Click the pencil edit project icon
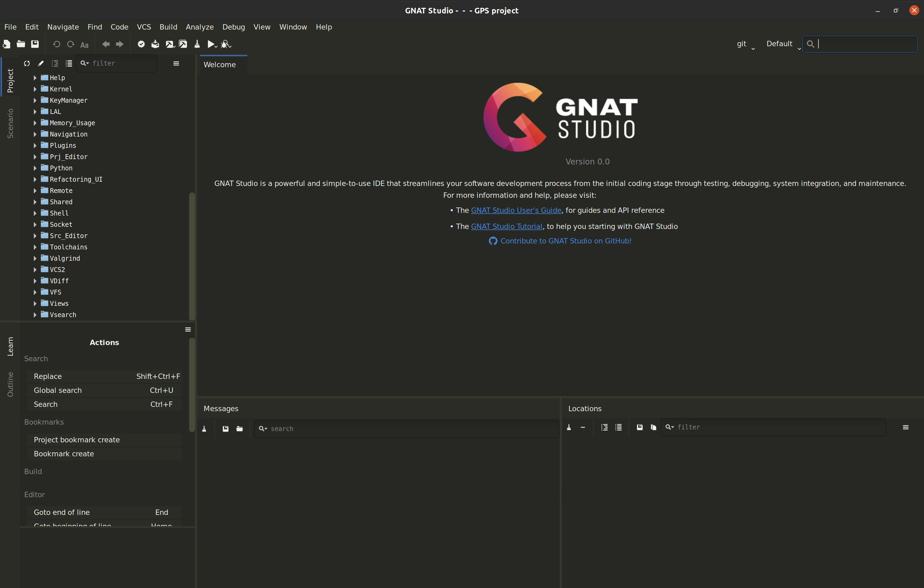924x588 pixels. 41,63
